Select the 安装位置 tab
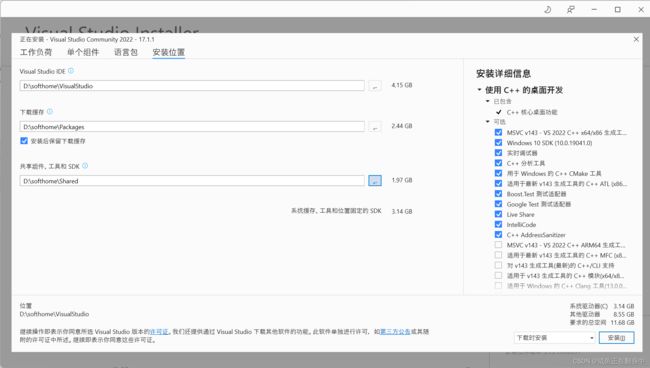This screenshot has width=650, height=368. coord(168,52)
